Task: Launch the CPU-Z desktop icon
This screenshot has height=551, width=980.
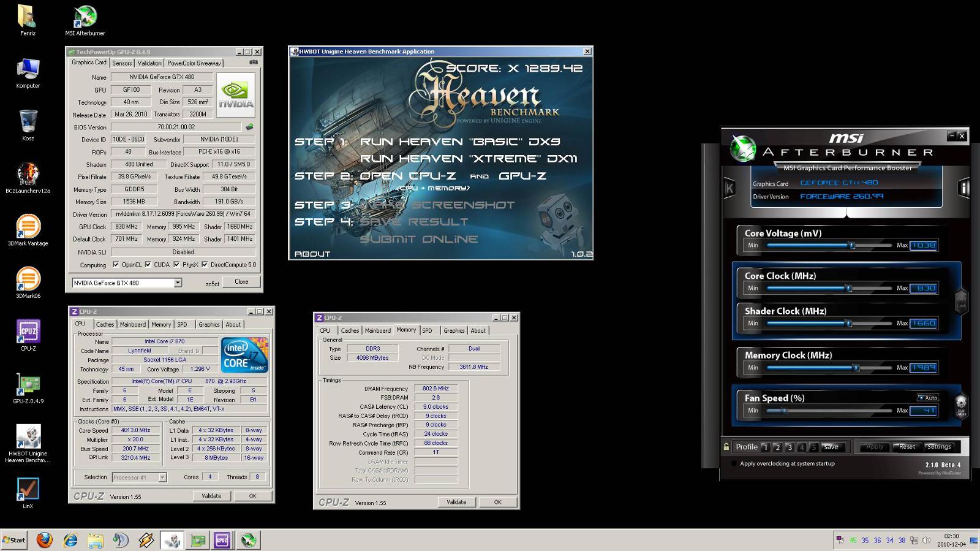Action: pyautogui.click(x=28, y=335)
